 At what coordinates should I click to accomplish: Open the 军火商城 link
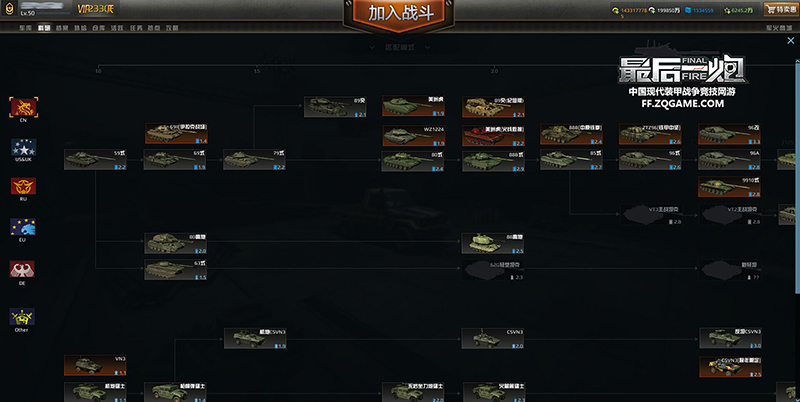(779, 28)
